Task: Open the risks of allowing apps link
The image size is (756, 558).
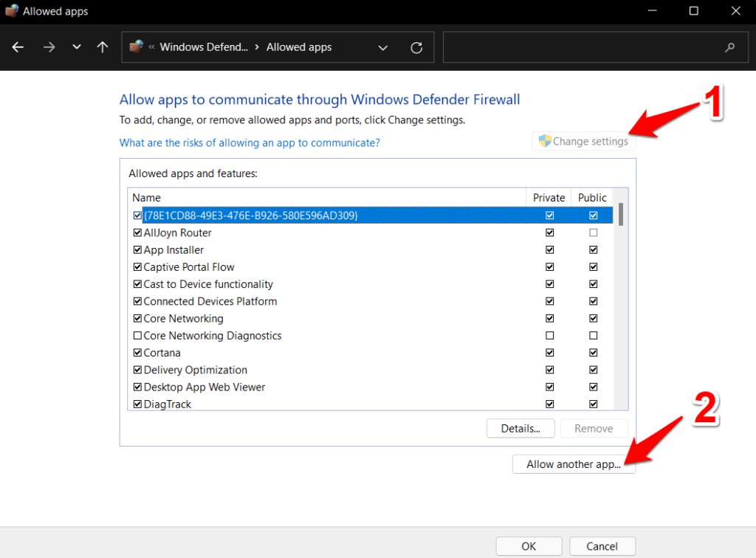Action: click(x=249, y=142)
